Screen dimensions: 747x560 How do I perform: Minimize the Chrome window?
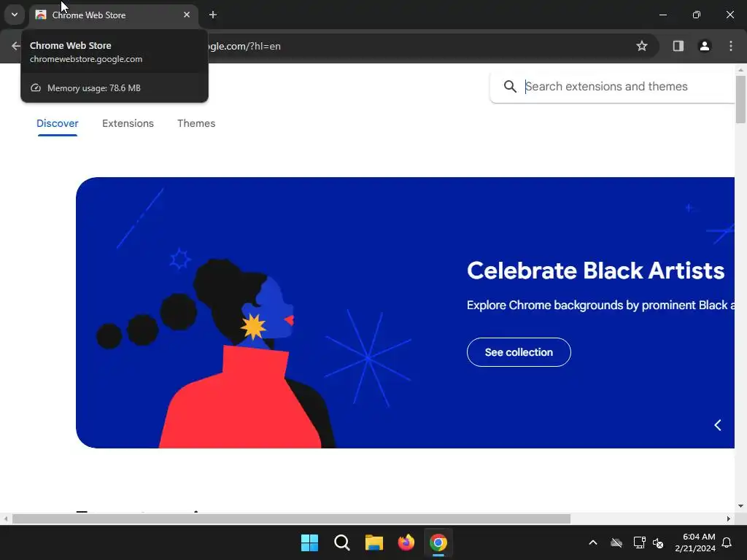click(x=662, y=15)
